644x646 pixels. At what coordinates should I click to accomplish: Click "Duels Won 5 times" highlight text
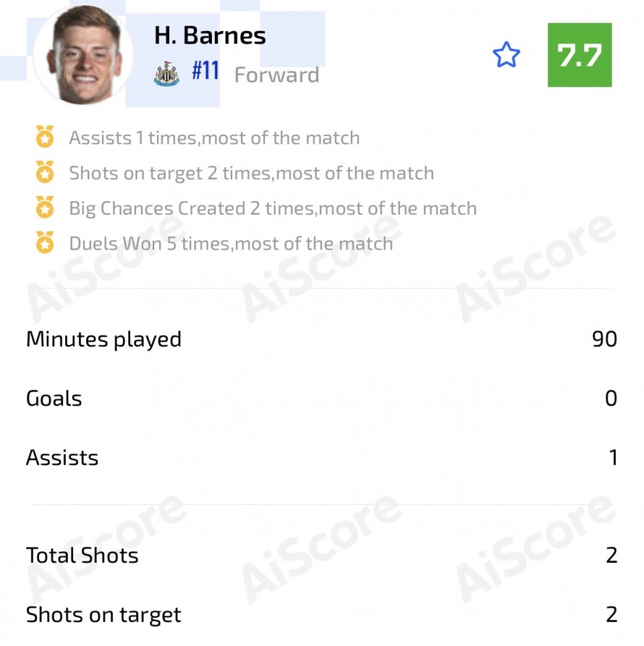[x=231, y=243]
